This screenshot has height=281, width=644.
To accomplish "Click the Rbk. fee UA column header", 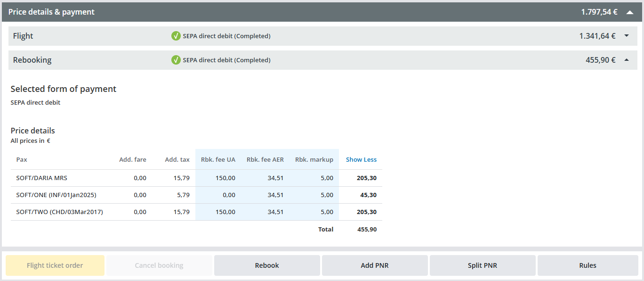I will [x=218, y=159].
